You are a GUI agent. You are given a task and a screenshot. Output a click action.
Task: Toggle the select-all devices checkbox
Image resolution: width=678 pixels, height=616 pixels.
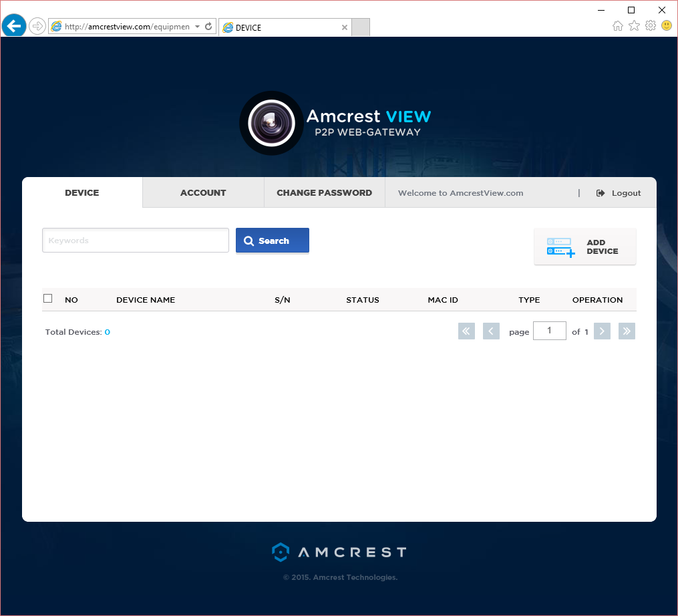point(48,299)
